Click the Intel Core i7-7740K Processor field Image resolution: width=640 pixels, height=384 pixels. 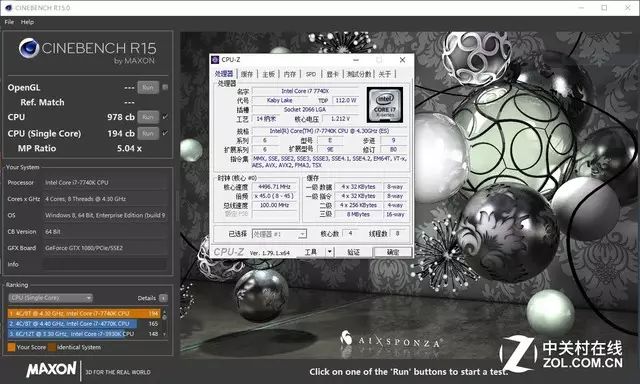105,182
